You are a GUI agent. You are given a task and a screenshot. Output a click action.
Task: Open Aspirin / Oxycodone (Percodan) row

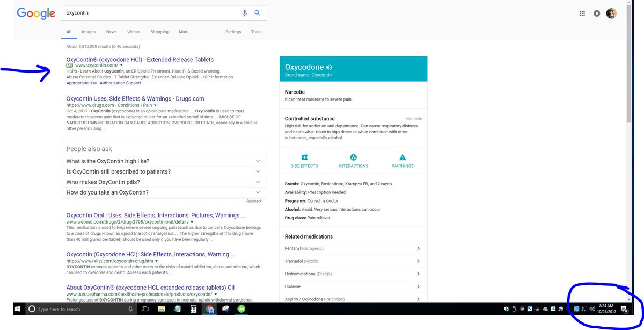(353, 299)
